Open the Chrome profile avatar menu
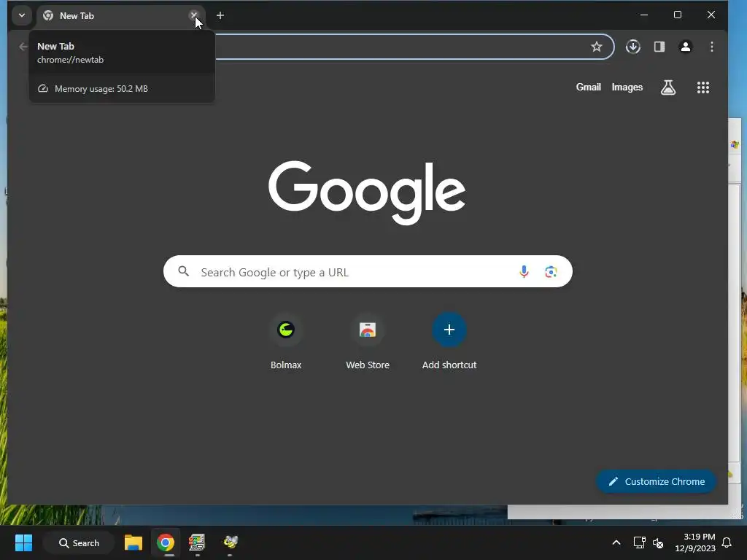The width and height of the screenshot is (747, 560). [x=686, y=47]
